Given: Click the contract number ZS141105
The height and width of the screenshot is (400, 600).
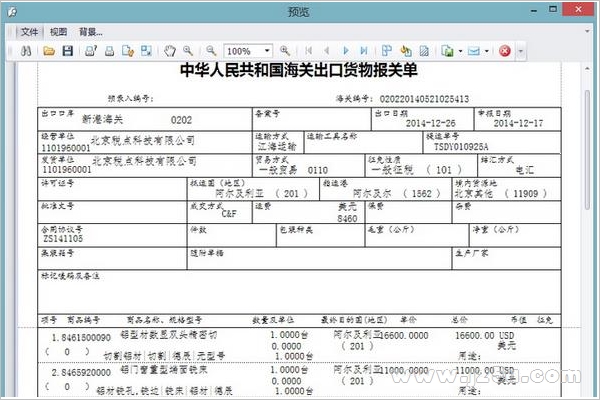Looking at the screenshot, I should [x=63, y=239].
